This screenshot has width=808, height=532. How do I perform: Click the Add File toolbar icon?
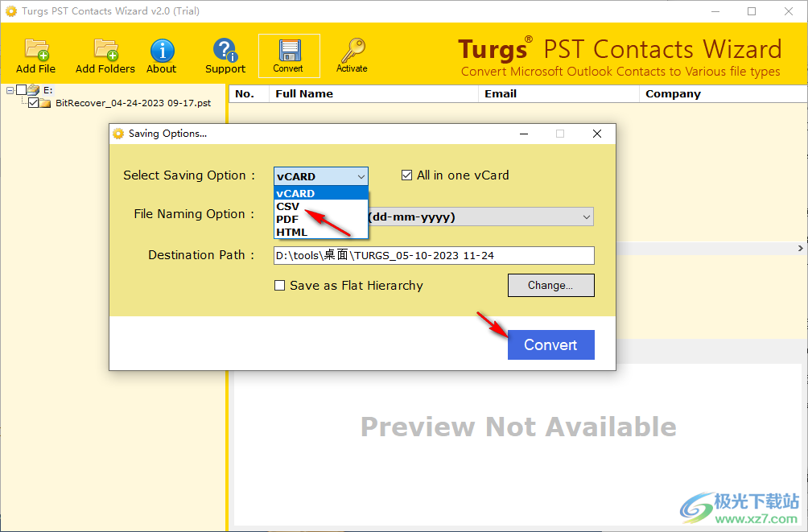coord(35,56)
